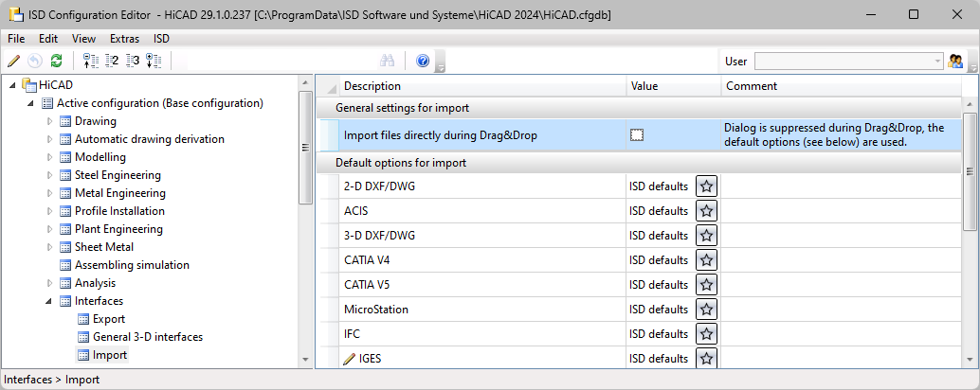Click the binoculars search icon
Viewport: 980px width, 390px height.
(387, 62)
